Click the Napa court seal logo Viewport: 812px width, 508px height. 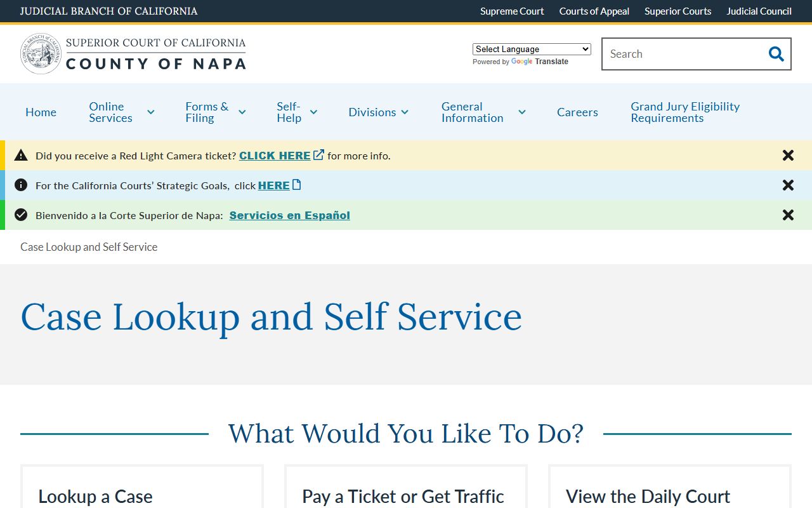coord(41,54)
